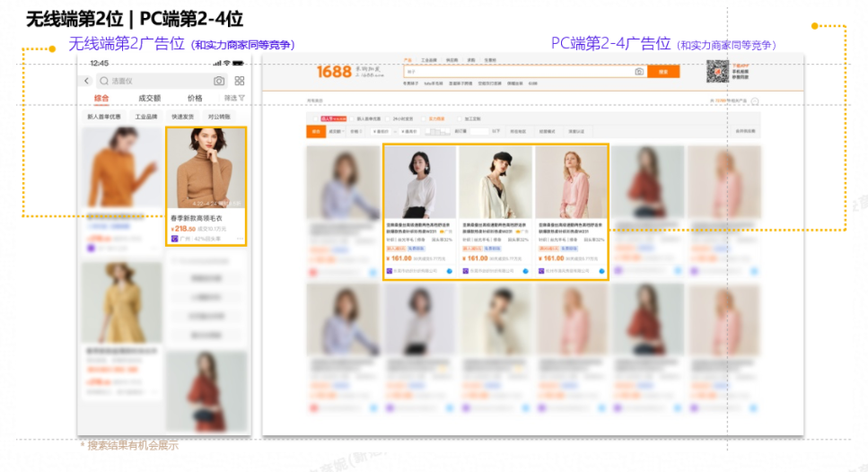868x472 pixels.
Task: Tick the 实力商家 checkbox
Action: (x=424, y=119)
